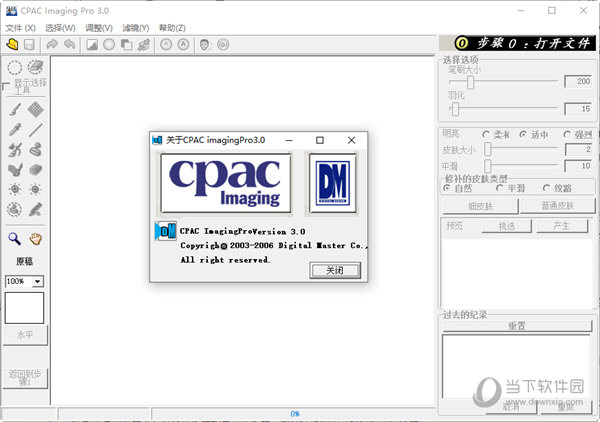Viewport: 600px width, 422px height.
Task: Click the save floppy disk toolbar icon
Action: click(x=29, y=45)
